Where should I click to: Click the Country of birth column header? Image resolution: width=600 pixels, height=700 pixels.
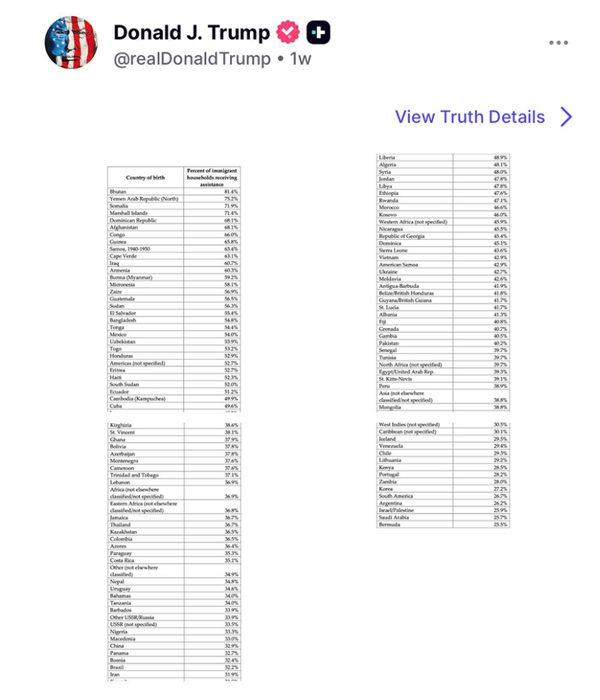(x=145, y=177)
